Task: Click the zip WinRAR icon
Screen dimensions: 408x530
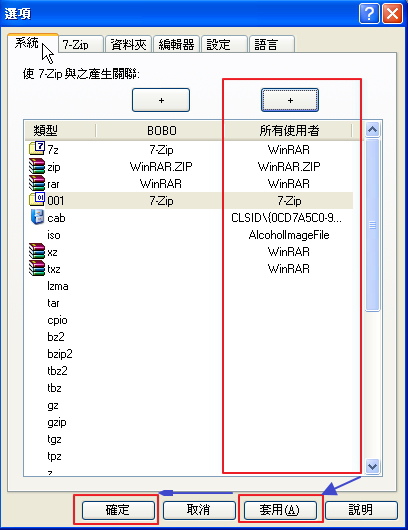Action: (x=37, y=166)
